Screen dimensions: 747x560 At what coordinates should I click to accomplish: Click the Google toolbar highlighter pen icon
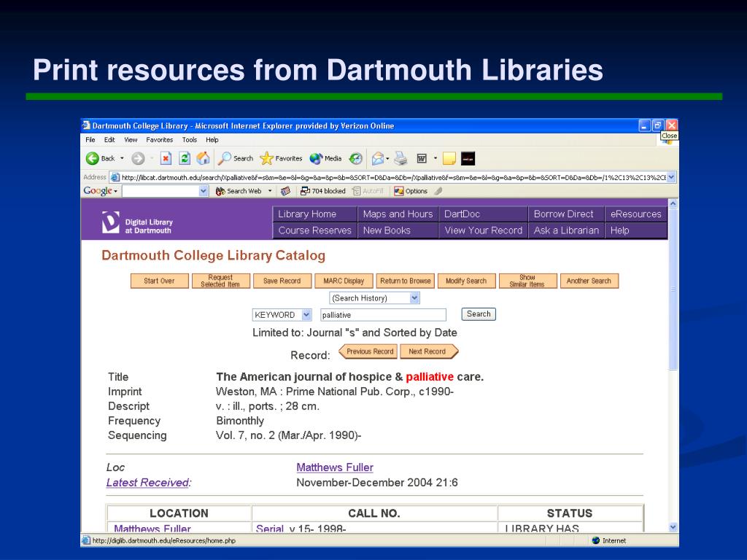(x=438, y=192)
